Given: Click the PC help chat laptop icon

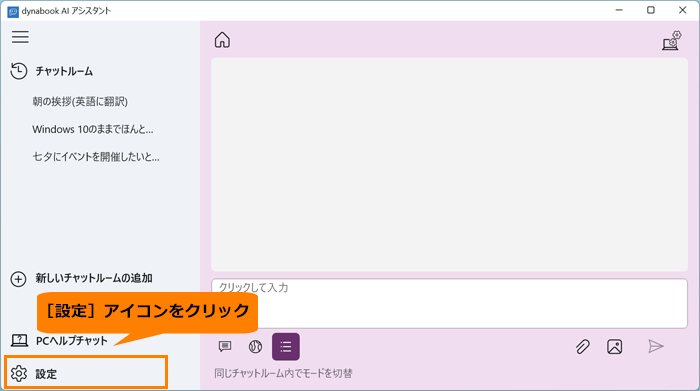Looking at the screenshot, I should [x=19, y=341].
